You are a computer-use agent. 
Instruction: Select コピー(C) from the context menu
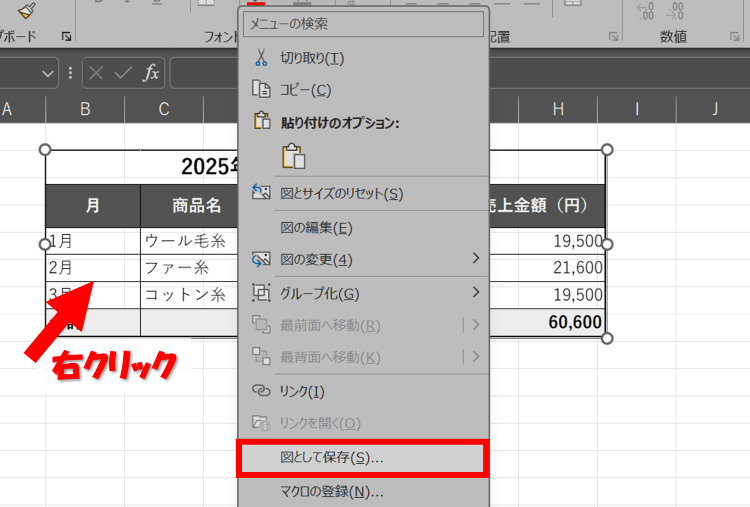364,89
